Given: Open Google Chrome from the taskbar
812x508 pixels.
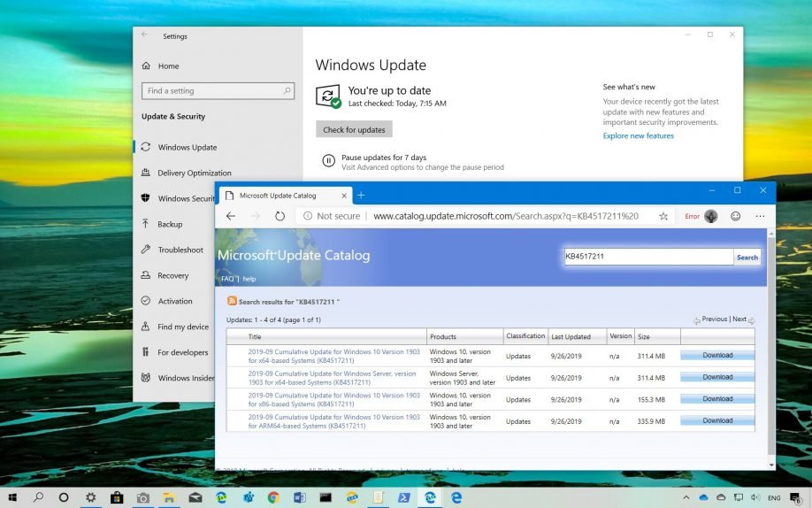Looking at the screenshot, I should pyautogui.click(x=274, y=497).
